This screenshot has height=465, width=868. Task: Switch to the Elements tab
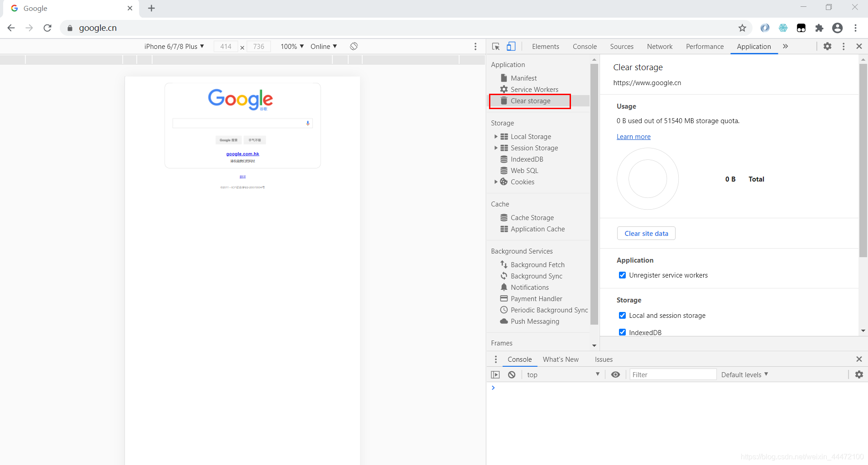(x=545, y=46)
